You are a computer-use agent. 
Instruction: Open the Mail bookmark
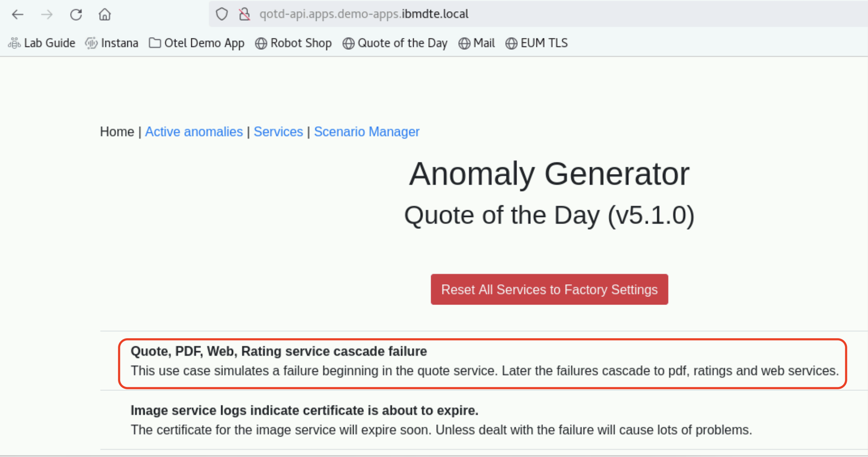click(x=476, y=43)
